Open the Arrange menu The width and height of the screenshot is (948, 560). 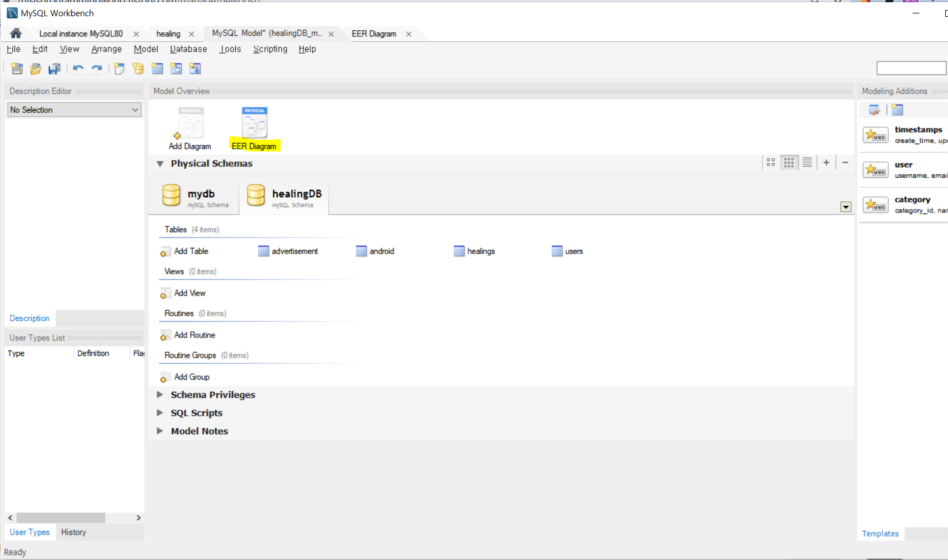(x=107, y=49)
